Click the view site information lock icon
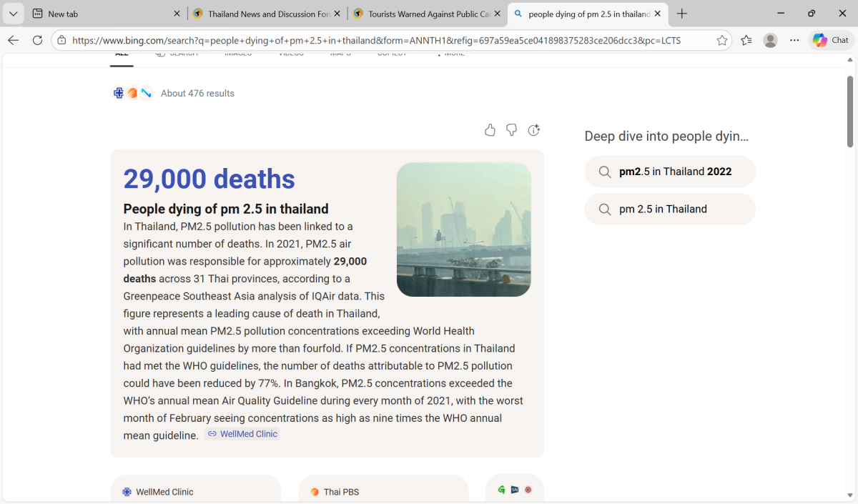This screenshot has width=858, height=504. (61, 41)
